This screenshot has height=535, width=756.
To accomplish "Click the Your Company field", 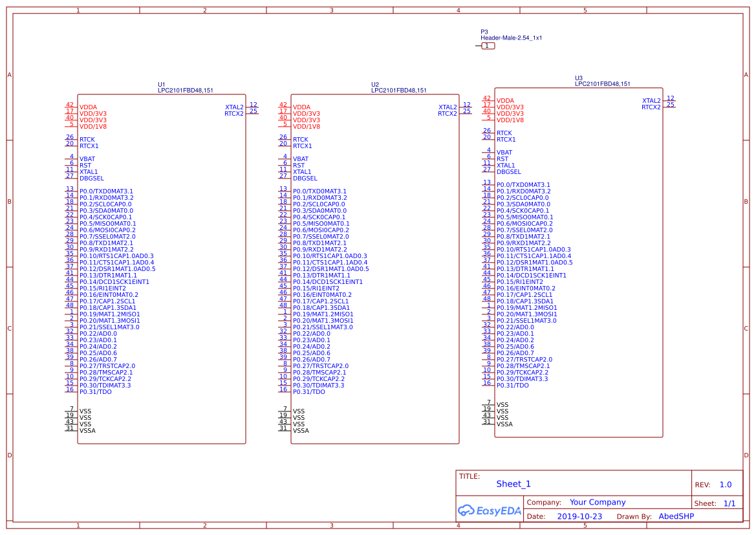I will [x=598, y=502].
